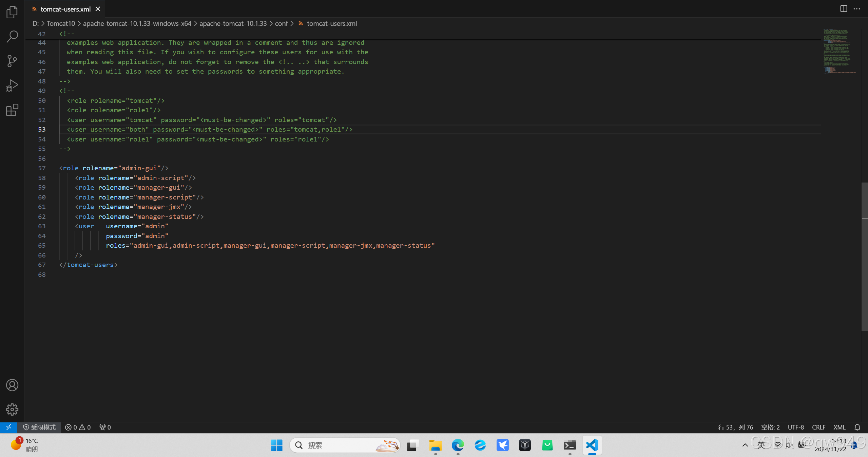Screen dimensions: 868x457
Task: Click the XML language mode button
Action: coord(840,427)
